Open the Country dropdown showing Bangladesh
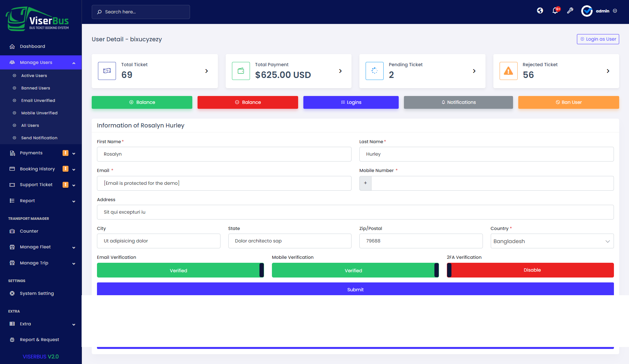Image resolution: width=629 pixels, height=364 pixels. [x=552, y=241]
